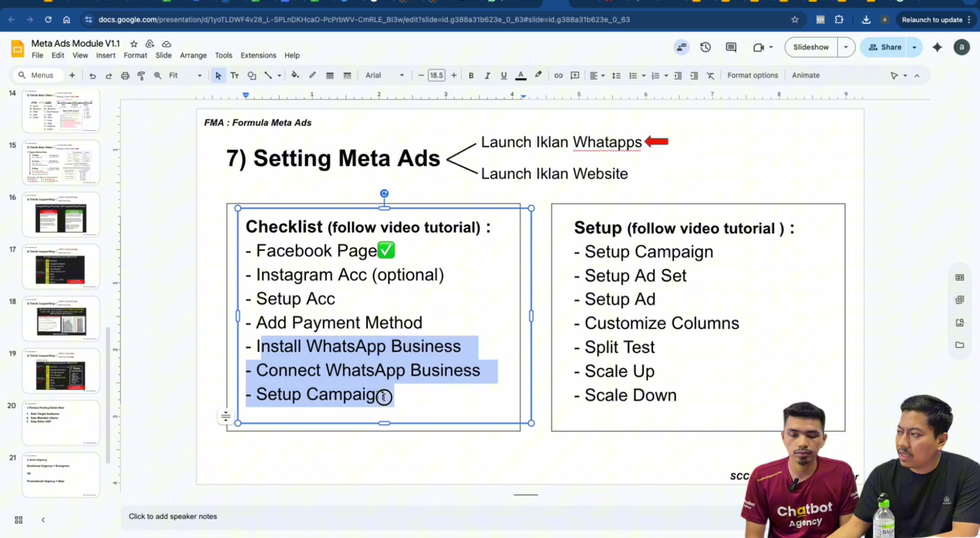Open the Line spacing tool
The width and height of the screenshot is (980, 538).
point(616,76)
